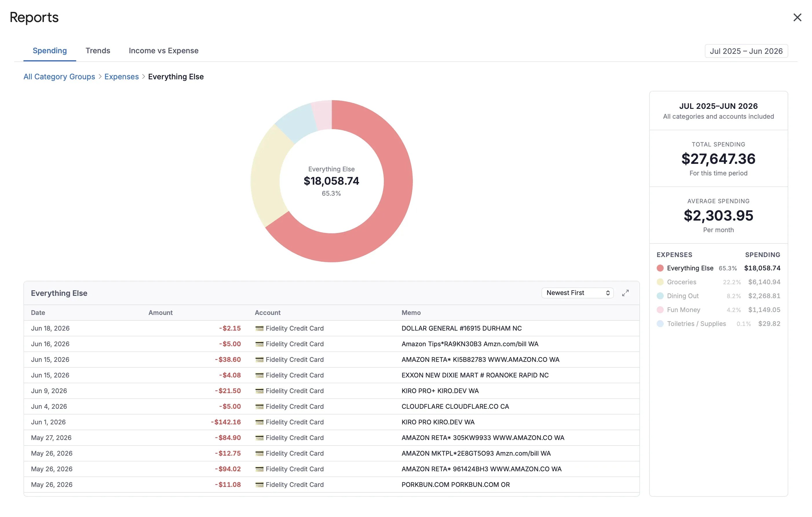Select Everything Else in the expenses legend

pos(718,268)
